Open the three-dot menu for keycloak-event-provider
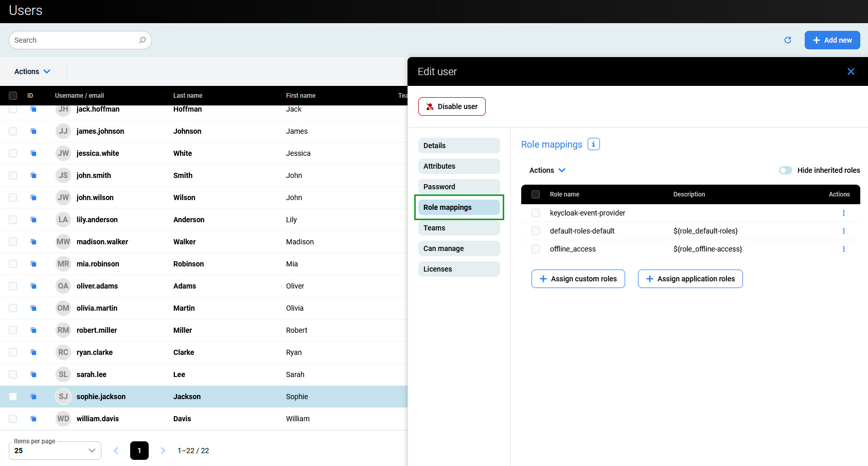The height and width of the screenshot is (466, 868). click(x=843, y=213)
